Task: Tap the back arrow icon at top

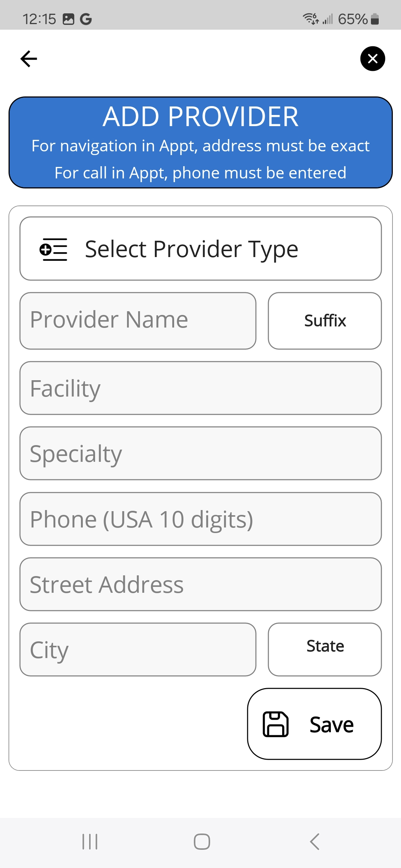Action: (x=29, y=59)
